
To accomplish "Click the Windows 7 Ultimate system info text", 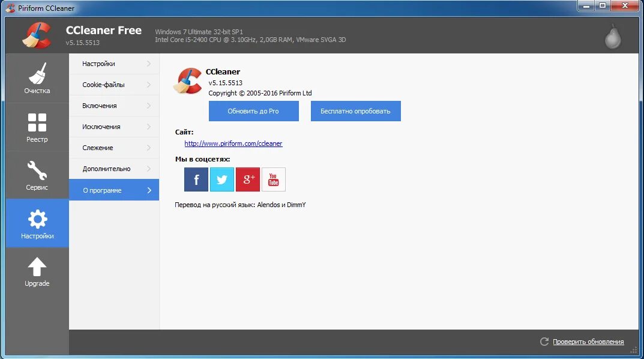I will click(x=199, y=32).
